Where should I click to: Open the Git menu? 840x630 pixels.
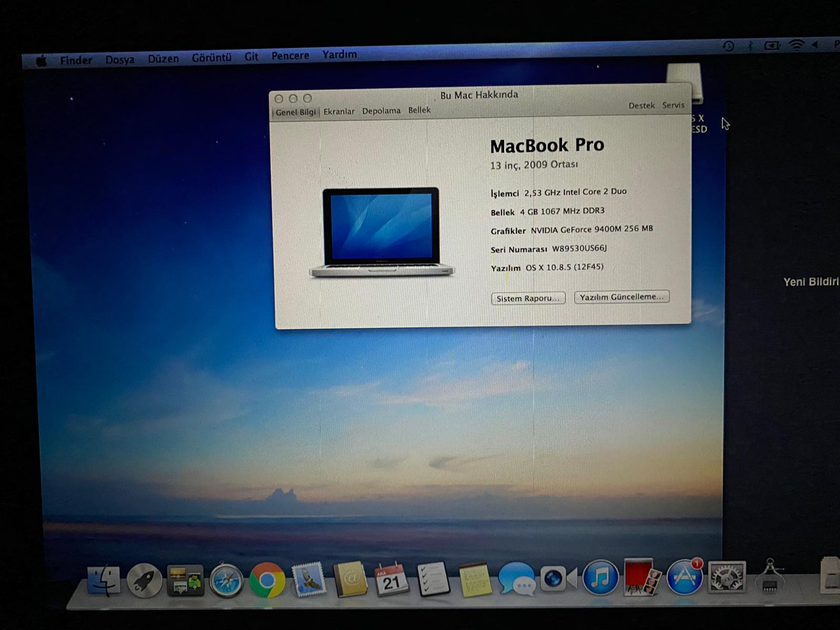pos(251,56)
